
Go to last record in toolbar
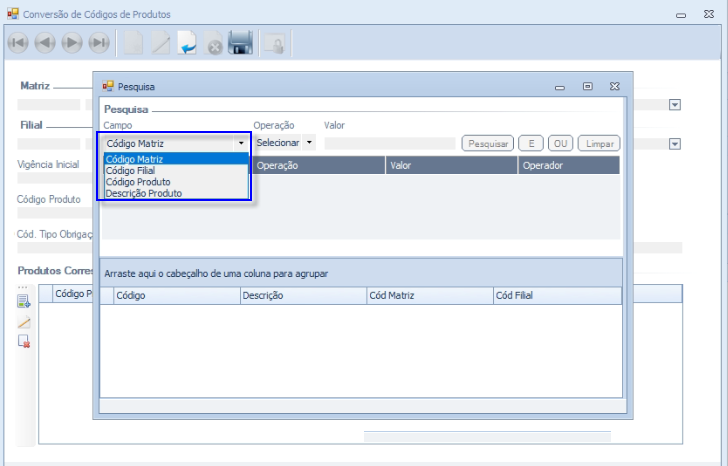click(99, 43)
